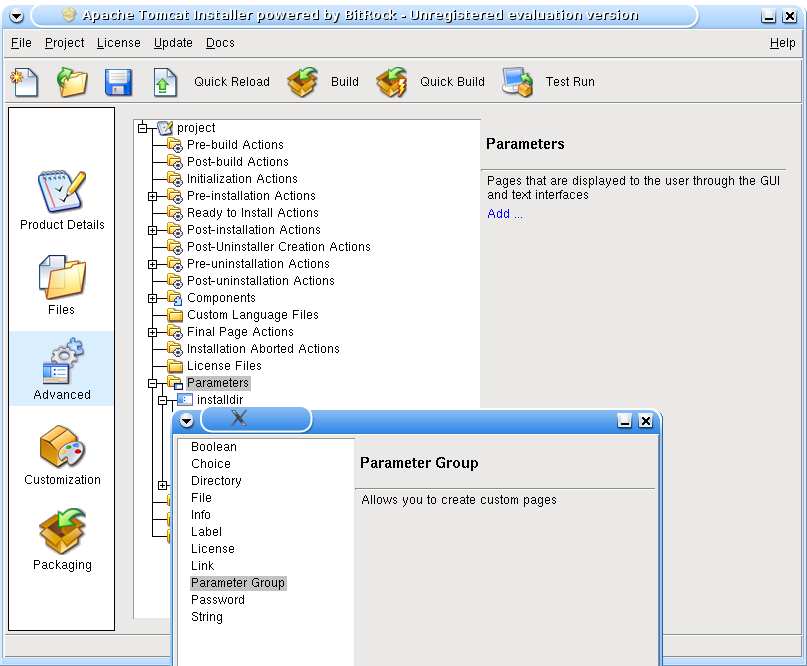Create a new project with the New icon

coord(24,82)
